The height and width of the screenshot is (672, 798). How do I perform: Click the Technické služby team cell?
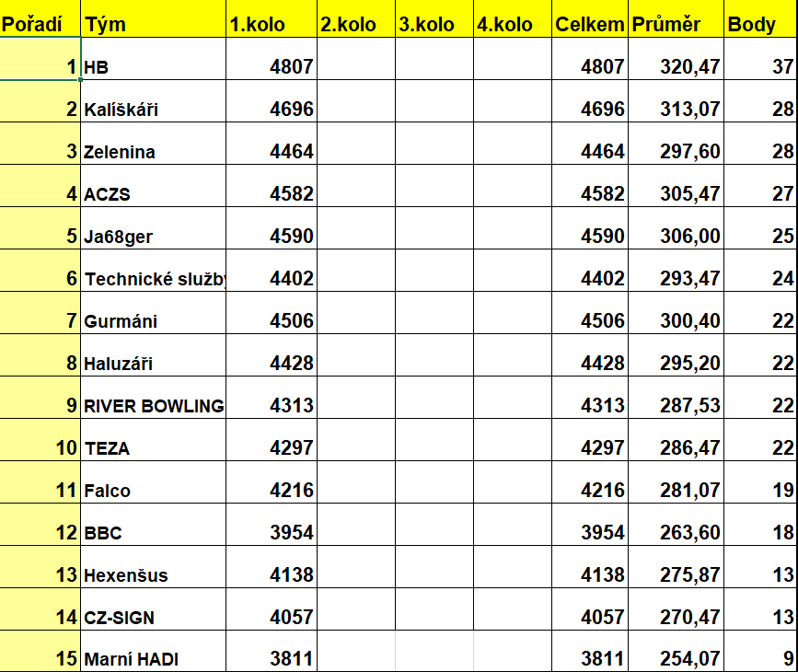pyautogui.click(x=153, y=279)
